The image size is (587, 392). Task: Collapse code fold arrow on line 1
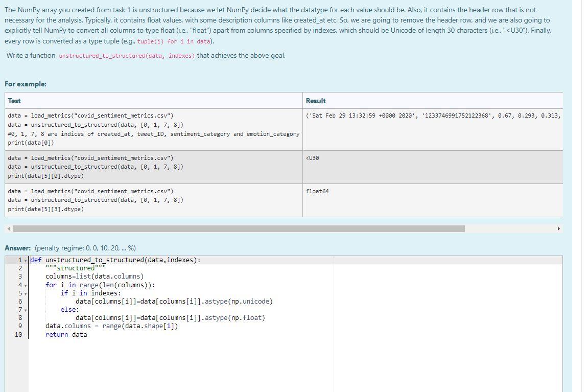[x=26, y=260]
